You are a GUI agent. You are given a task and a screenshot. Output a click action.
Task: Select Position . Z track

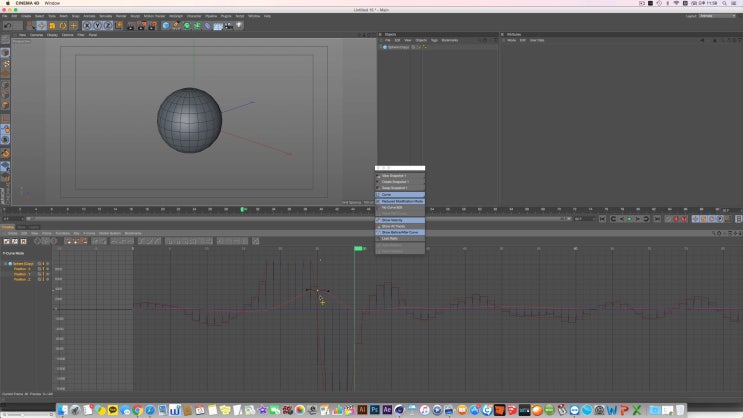[22, 279]
